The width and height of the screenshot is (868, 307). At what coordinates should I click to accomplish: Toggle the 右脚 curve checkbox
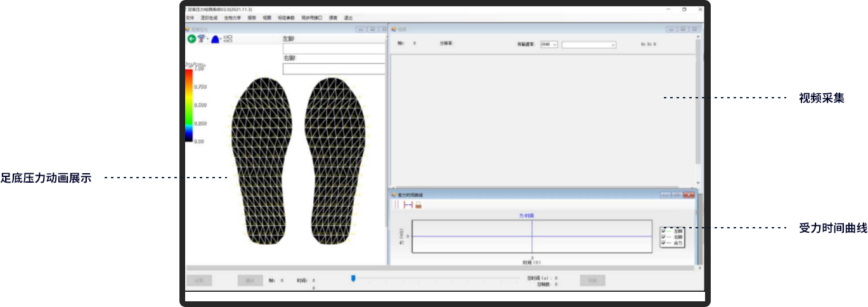(663, 237)
